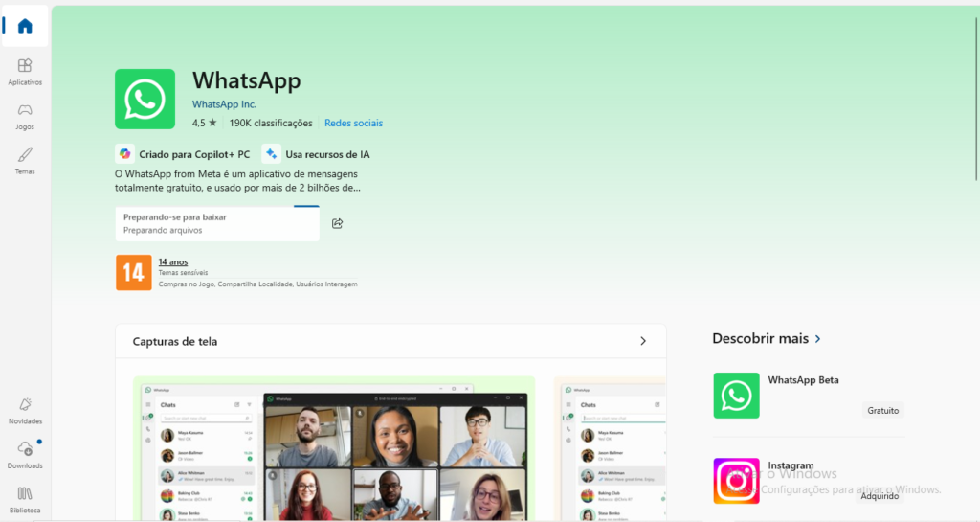Open Biblioteca in the sidebar
Viewport: 980px width, 522px height.
25,500
